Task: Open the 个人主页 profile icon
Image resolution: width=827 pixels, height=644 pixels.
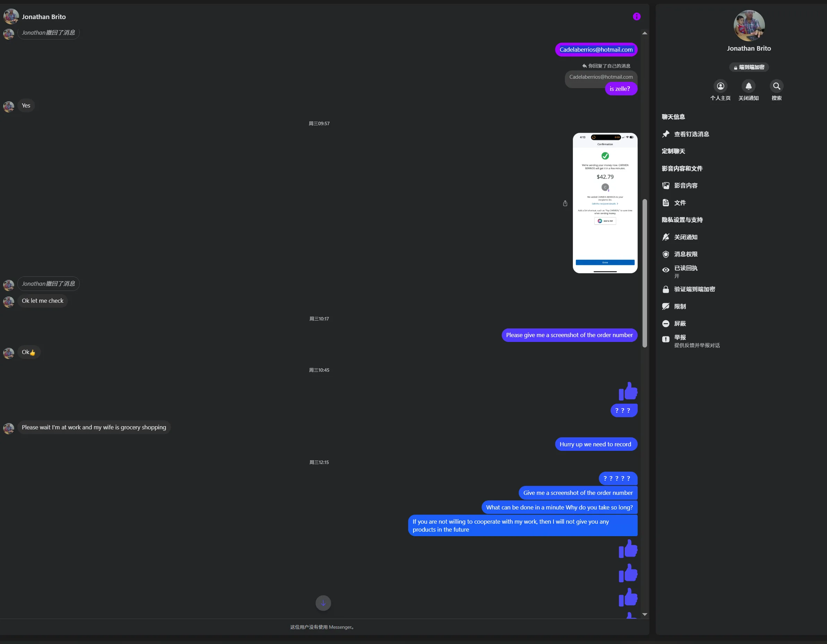Action: click(x=720, y=86)
